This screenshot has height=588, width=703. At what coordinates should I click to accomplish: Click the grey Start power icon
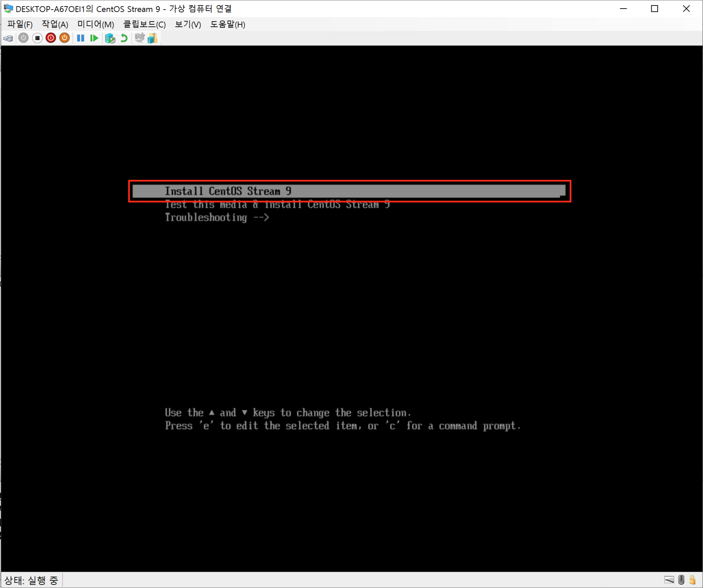click(23, 38)
